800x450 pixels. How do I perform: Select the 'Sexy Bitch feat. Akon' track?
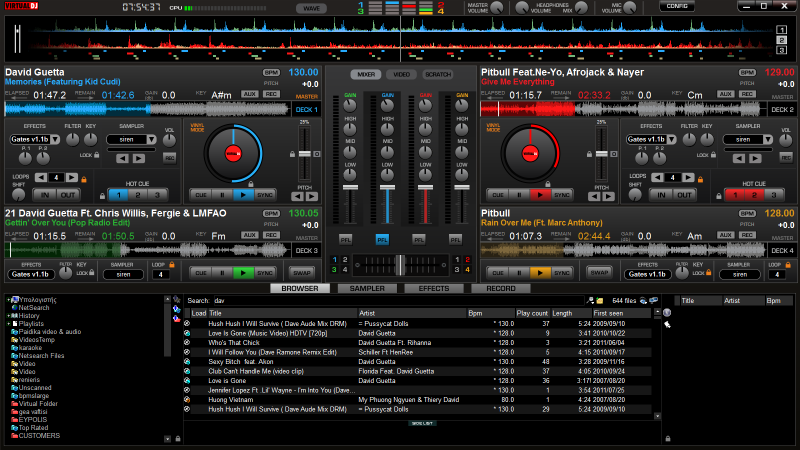[418, 362]
